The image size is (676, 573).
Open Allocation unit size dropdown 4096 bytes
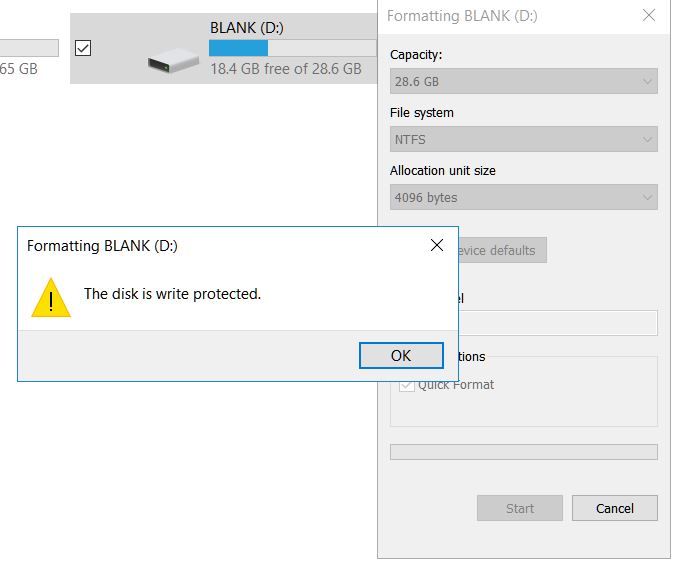coord(524,197)
